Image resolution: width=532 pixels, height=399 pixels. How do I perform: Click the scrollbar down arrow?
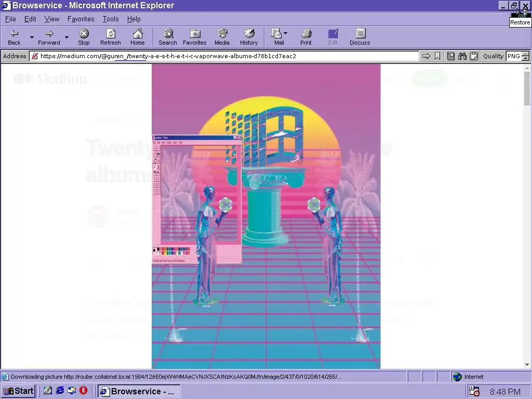(x=527, y=365)
